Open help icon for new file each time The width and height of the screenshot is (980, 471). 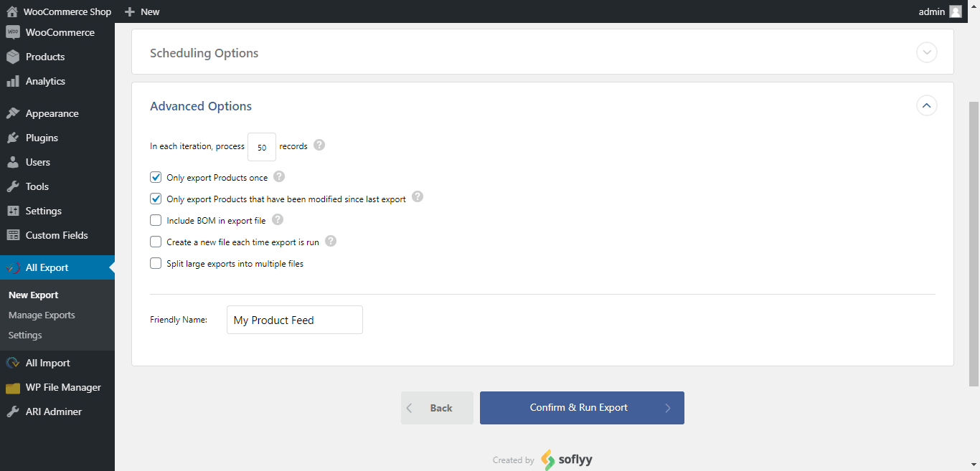point(331,241)
